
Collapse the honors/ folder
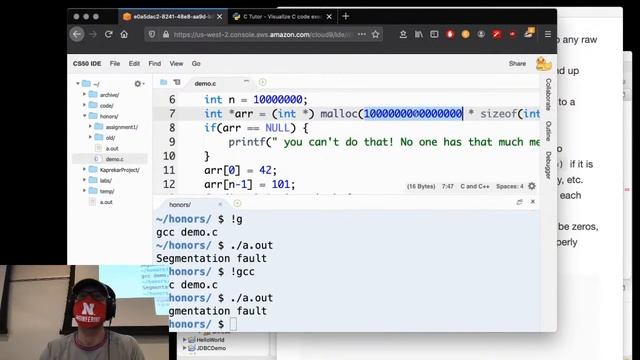[x=84, y=116]
